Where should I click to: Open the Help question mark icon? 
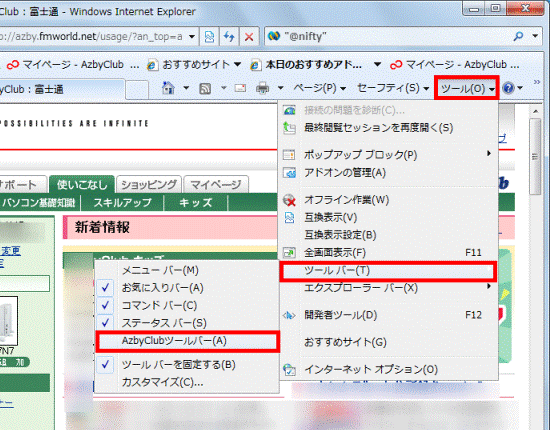tap(508, 88)
